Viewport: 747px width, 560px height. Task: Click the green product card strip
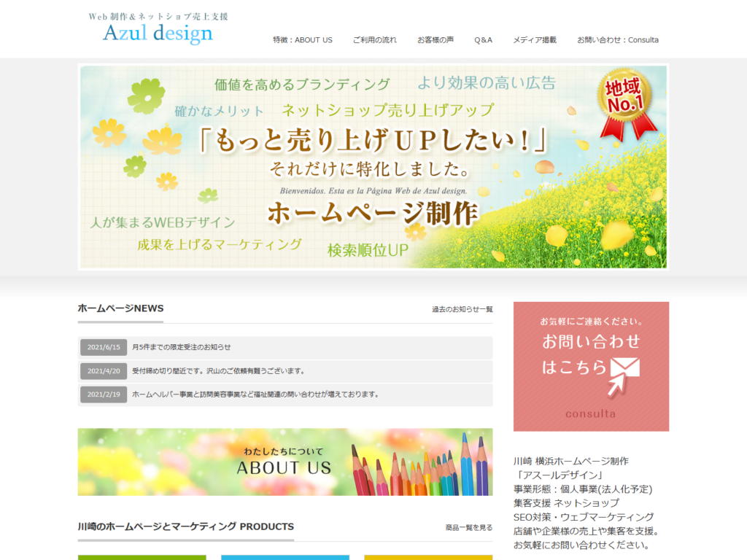142,557
